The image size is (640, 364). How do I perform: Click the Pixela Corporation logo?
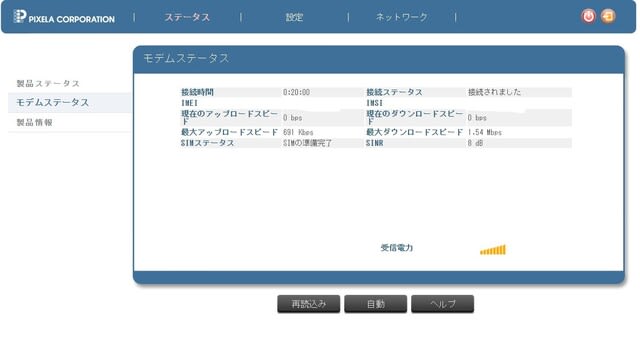tap(64, 17)
